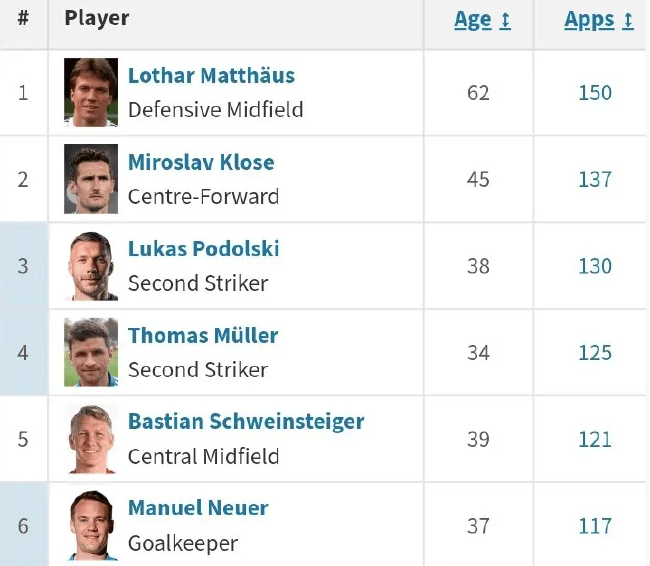This screenshot has height=566, width=650.
Task: Open Miroslav Klose player profile
Action: tap(201, 162)
